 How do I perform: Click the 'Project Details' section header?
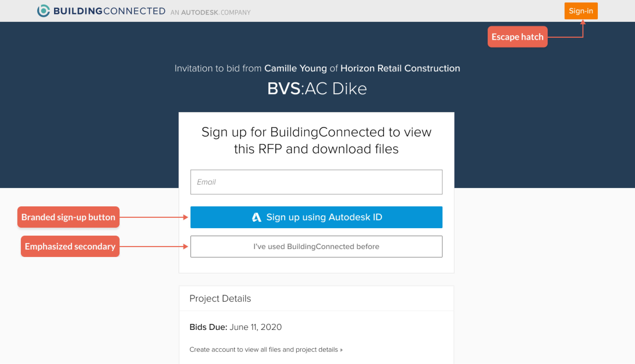(x=220, y=298)
